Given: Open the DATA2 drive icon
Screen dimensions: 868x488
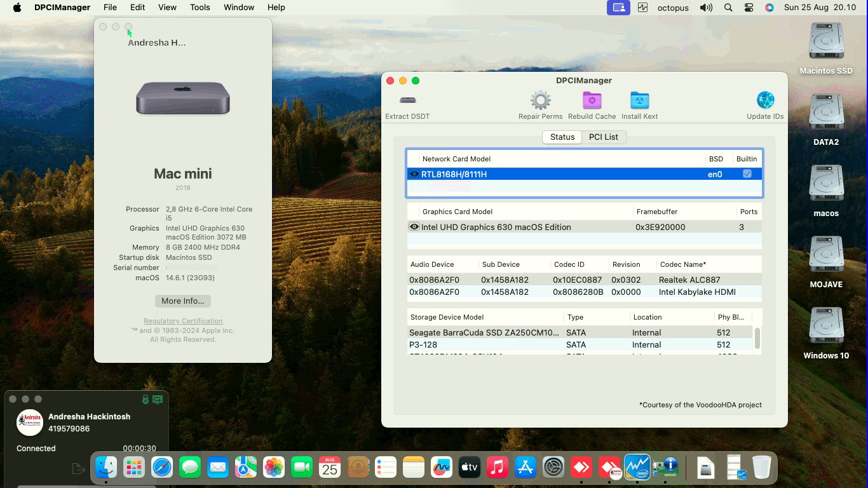Looking at the screenshot, I should pyautogui.click(x=826, y=113).
